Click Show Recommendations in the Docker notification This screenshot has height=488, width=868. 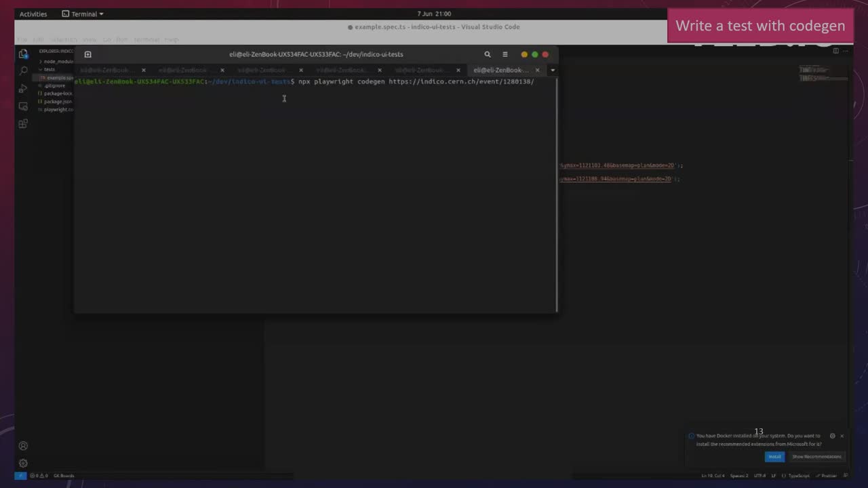[816, 457]
